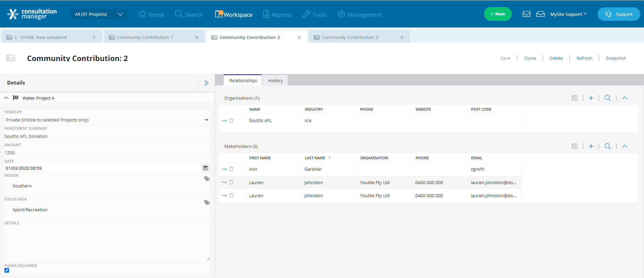Collapse the Water Project A section
The width and height of the screenshot is (644, 278).
click(x=6, y=98)
